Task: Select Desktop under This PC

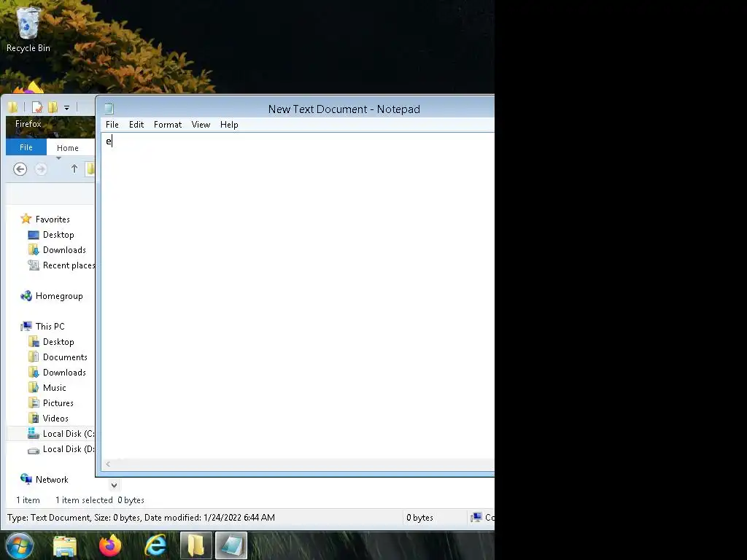Action: tap(58, 342)
